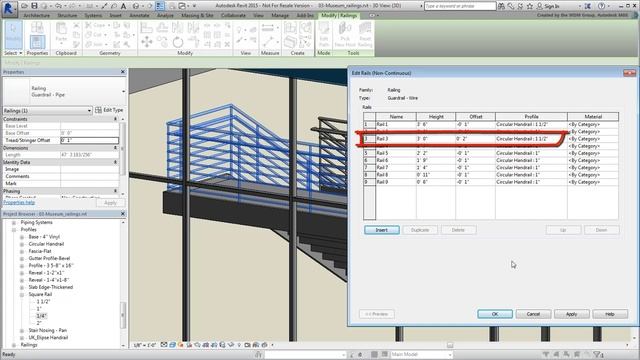Click Help in Edit Rails dialog
This screenshot has height=360, width=640.
coord(610,314)
